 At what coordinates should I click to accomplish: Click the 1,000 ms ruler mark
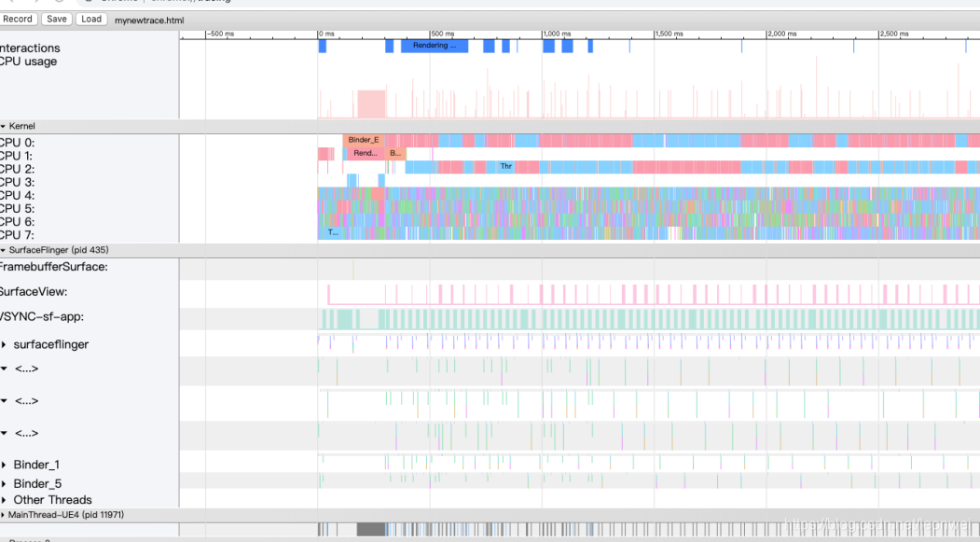tap(557, 35)
